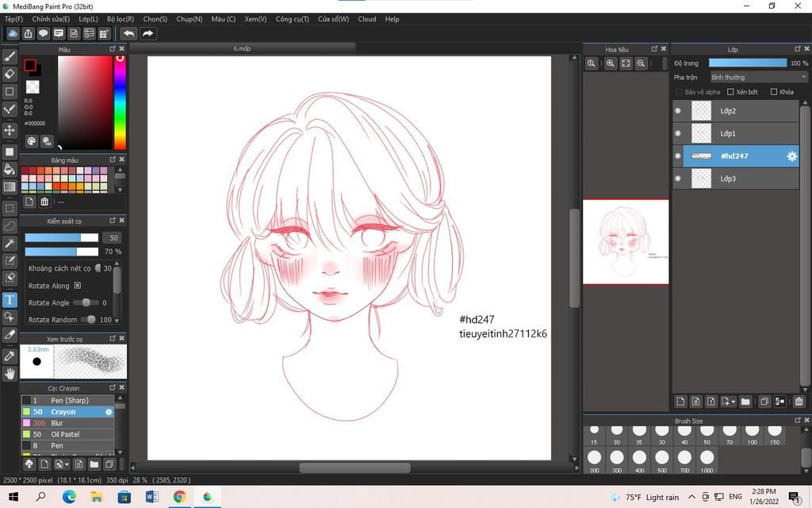This screenshot has width=812, height=508.
Task: Fit canvas to window in Navigator
Action: (x=626, y=63)
